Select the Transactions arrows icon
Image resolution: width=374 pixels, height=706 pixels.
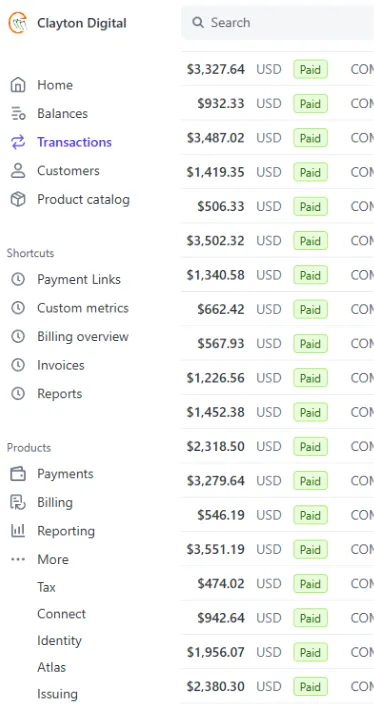tap(18, 142)
